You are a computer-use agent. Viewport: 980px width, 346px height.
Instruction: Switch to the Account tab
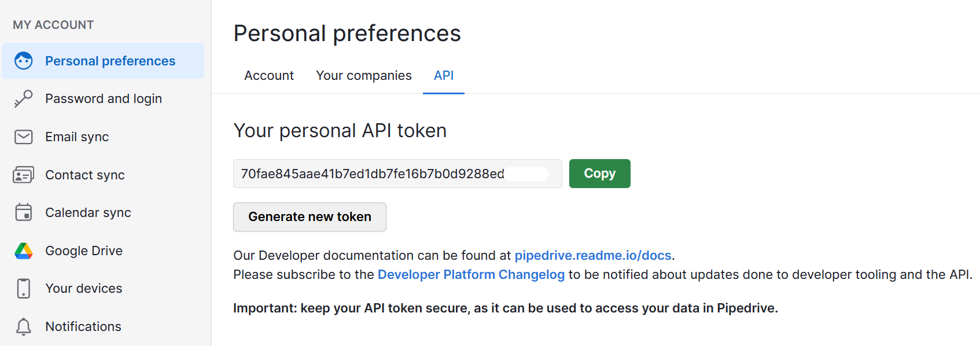pyautogui.click(x=268, y=75)
